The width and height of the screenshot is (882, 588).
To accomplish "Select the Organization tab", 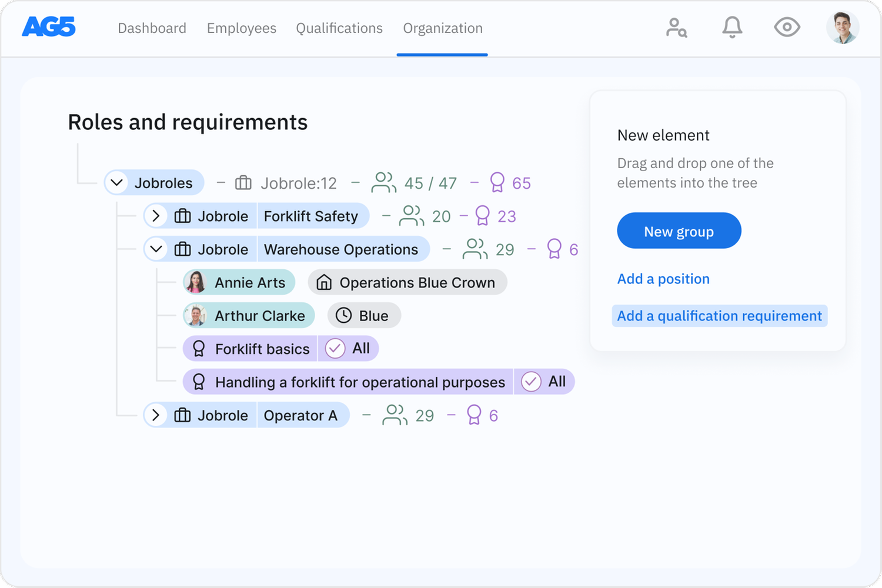I will [443, 28].
